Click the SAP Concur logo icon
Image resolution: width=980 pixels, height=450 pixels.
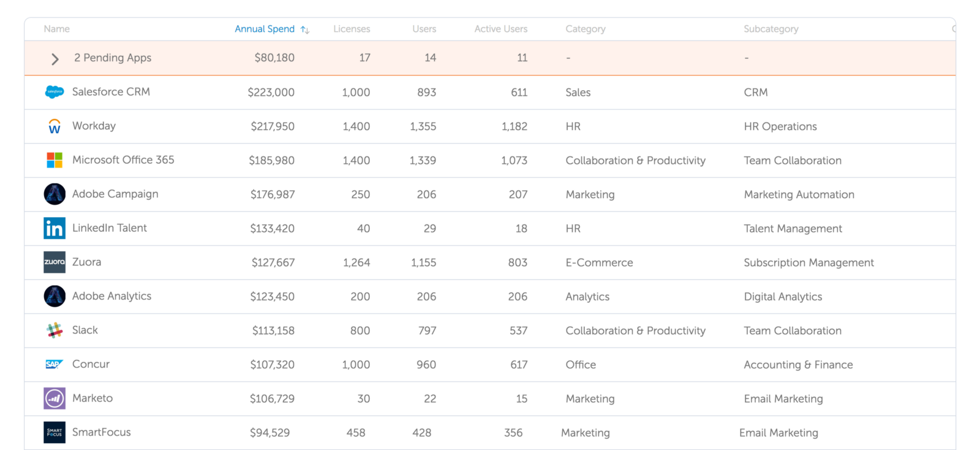pyautogui.click(x=55, y=364)
